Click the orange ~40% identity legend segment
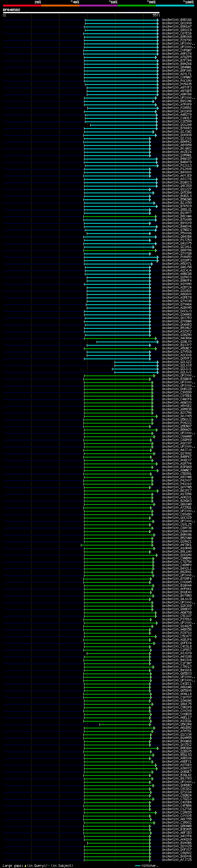The image size is (197, 868). [x=60, y=6]
